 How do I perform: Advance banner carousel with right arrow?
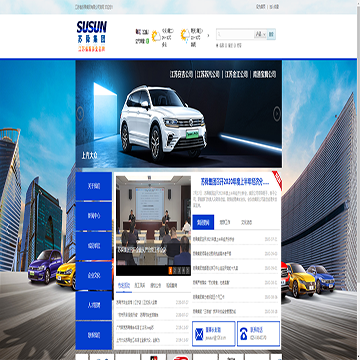point(277,114)
